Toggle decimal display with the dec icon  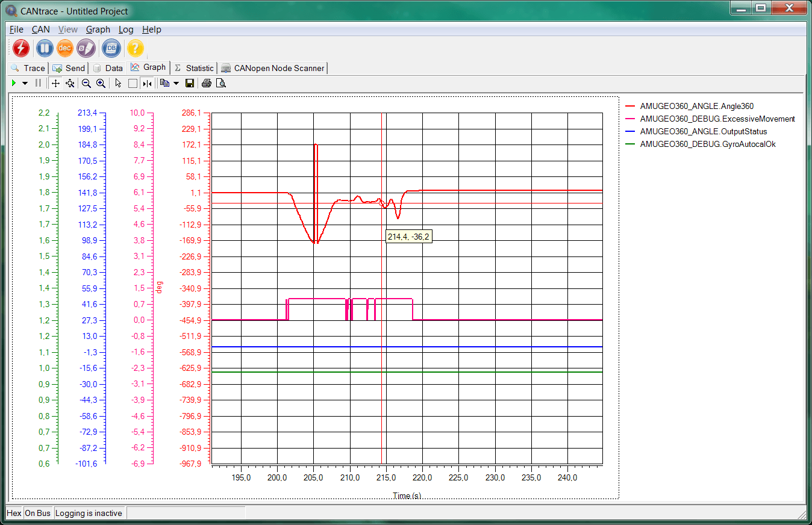64,48
